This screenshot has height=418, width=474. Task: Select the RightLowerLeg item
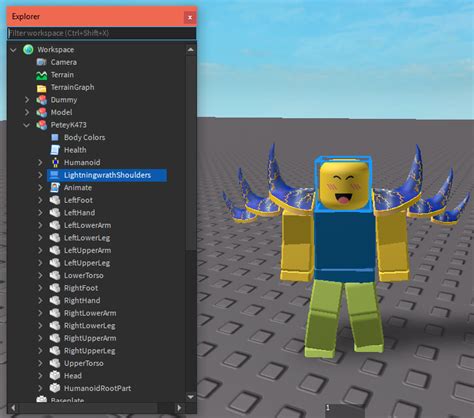pyautogui.click(x=89, y=326)
